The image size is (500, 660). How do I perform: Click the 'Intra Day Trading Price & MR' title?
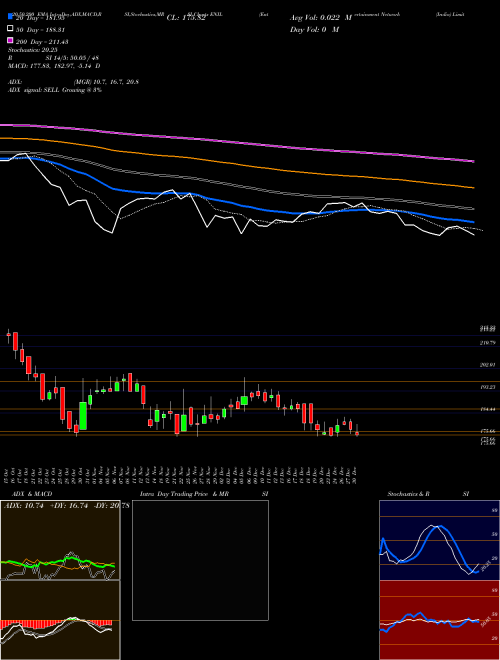184,494
